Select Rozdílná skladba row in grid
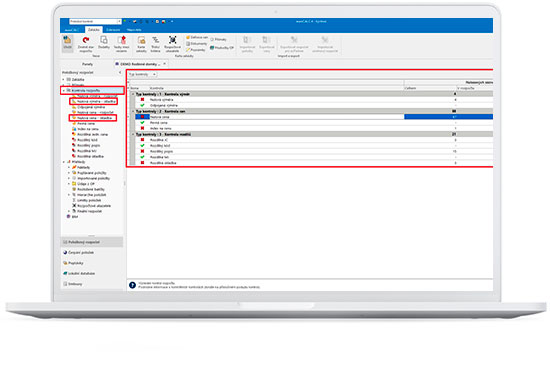 [314, 163]
